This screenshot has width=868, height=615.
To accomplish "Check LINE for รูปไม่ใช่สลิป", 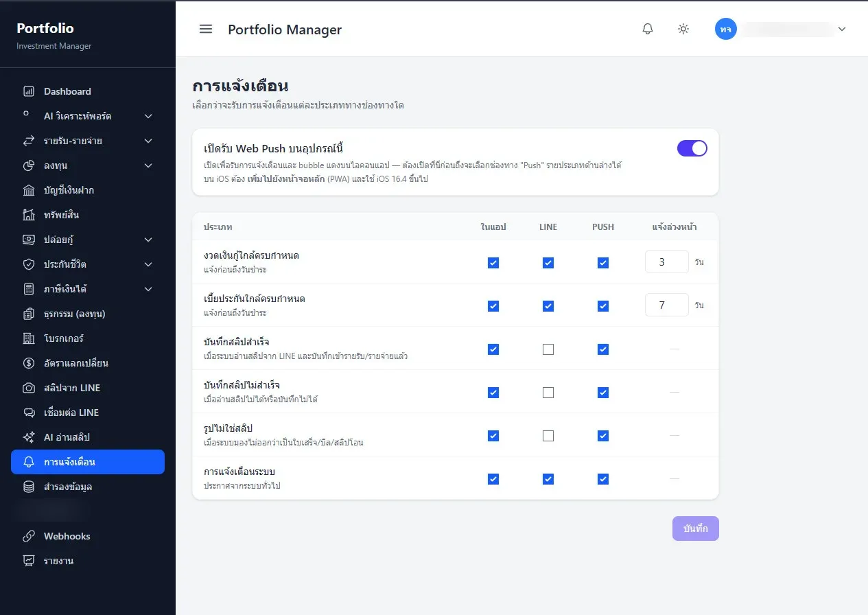I will [x=548, y=436].
